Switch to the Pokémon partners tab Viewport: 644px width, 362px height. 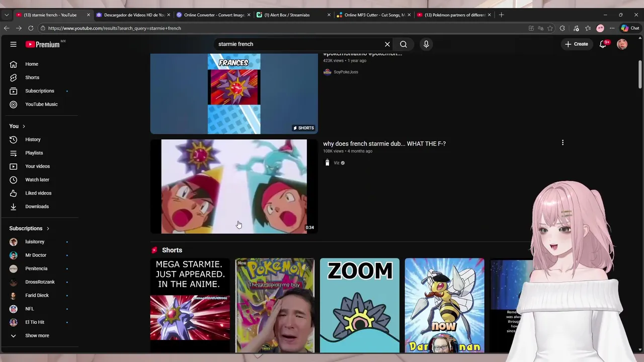pos(454,15)
